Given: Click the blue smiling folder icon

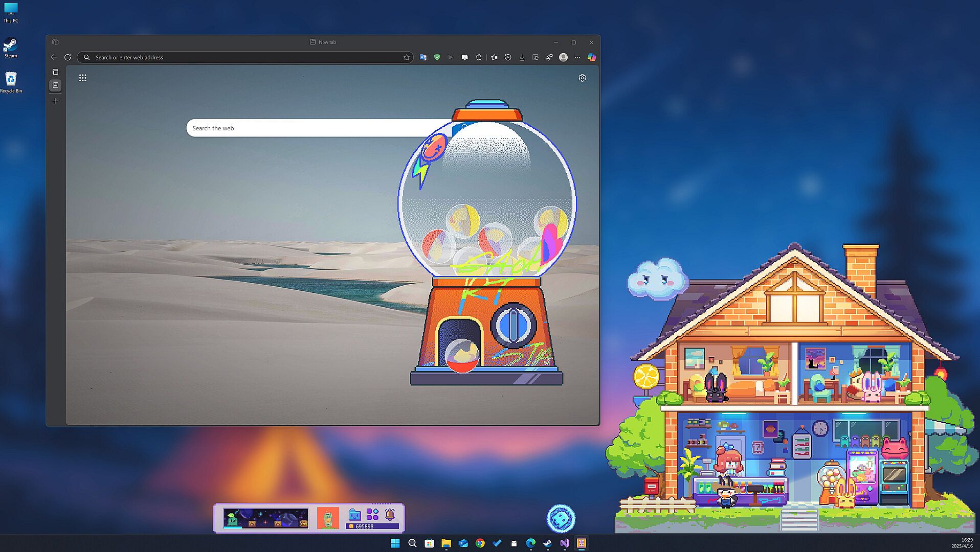Looking at the screenshot, I should tap(354, 514).
